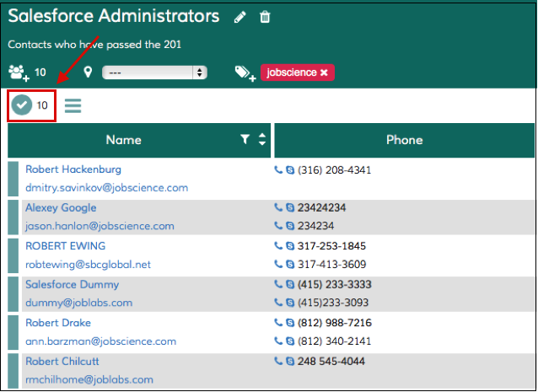Click description 'Contacts who have passed the 201'
Screen dimensions: 538x392
(x=94, y=45)
